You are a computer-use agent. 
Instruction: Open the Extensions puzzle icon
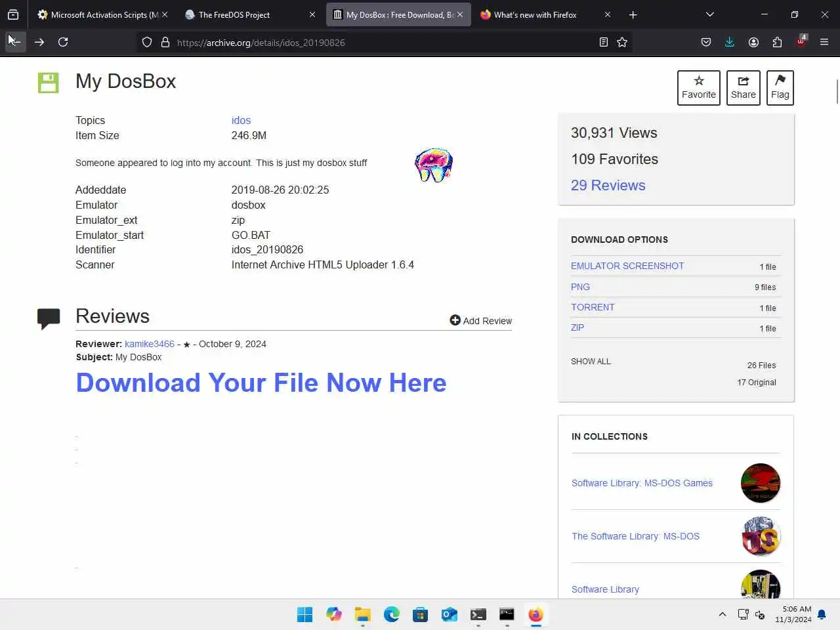(x=777, y=42)
